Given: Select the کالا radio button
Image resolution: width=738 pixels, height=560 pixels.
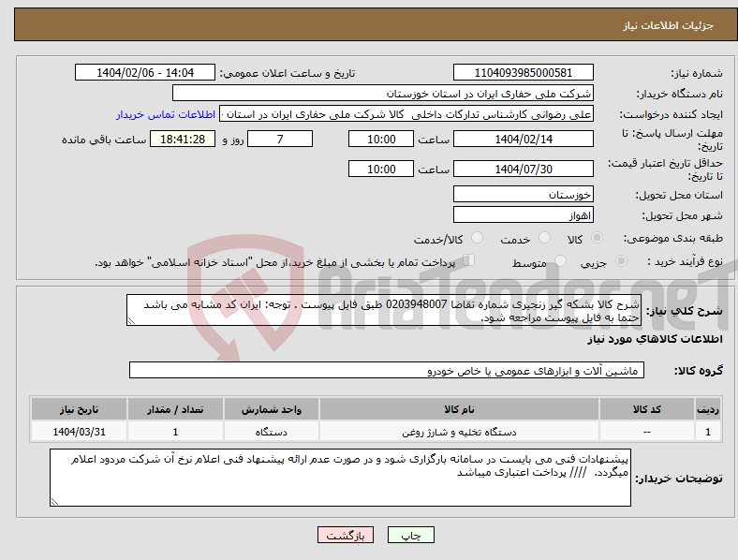Looking at the screenshot, I should click(x=597, y=238).
